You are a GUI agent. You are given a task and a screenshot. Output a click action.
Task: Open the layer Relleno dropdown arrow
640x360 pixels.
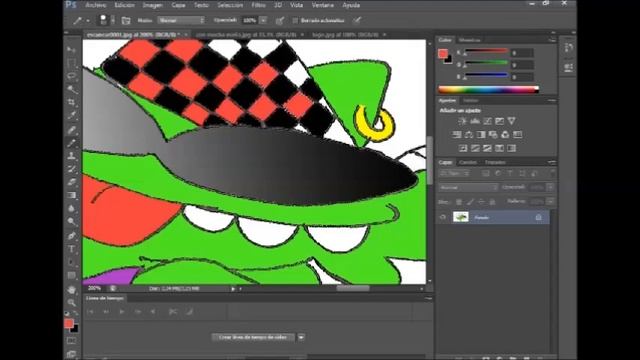pos(550,201)
